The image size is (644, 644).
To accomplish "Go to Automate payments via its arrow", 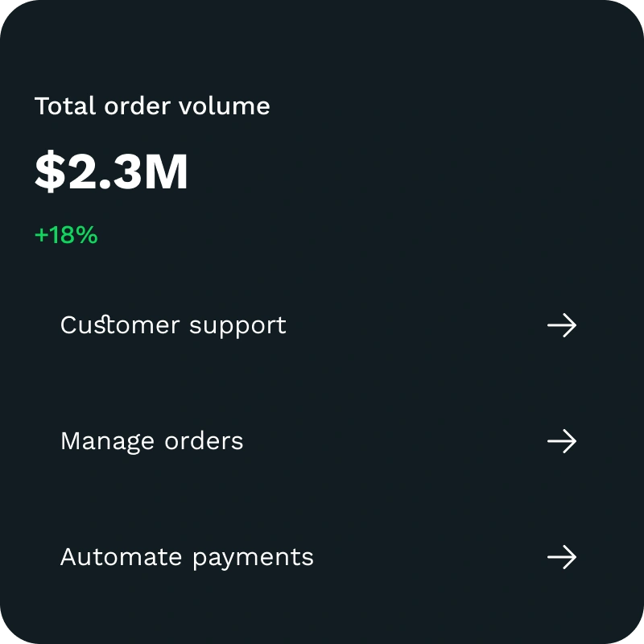I will [562, 557].
